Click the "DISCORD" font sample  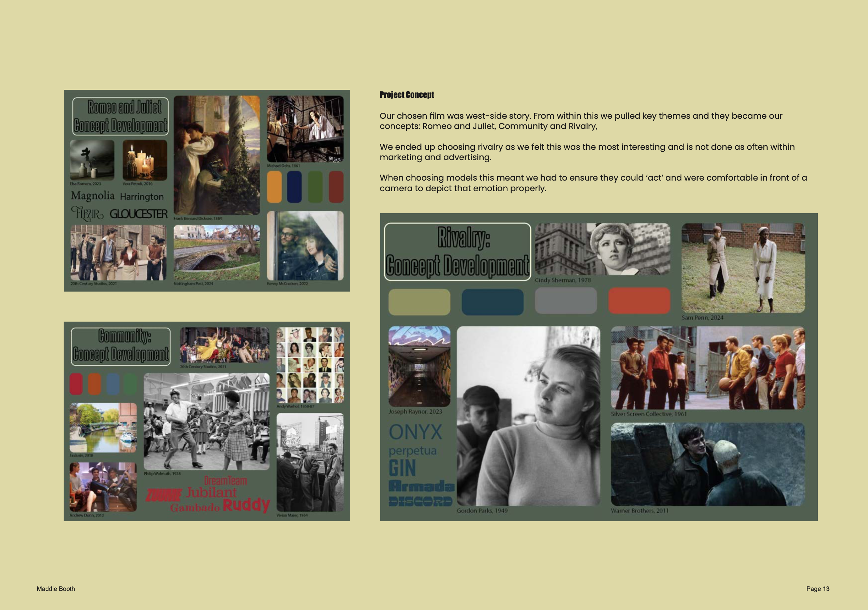(x=420, y=502)
